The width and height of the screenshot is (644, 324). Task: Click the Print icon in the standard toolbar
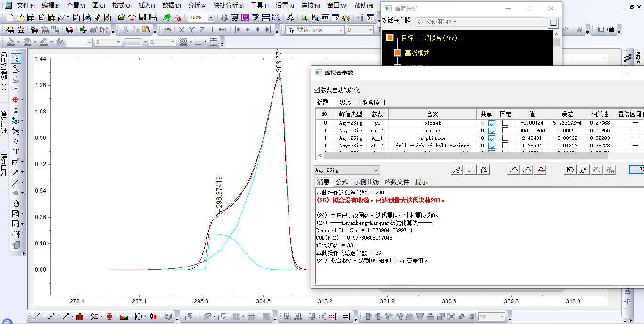224,17
